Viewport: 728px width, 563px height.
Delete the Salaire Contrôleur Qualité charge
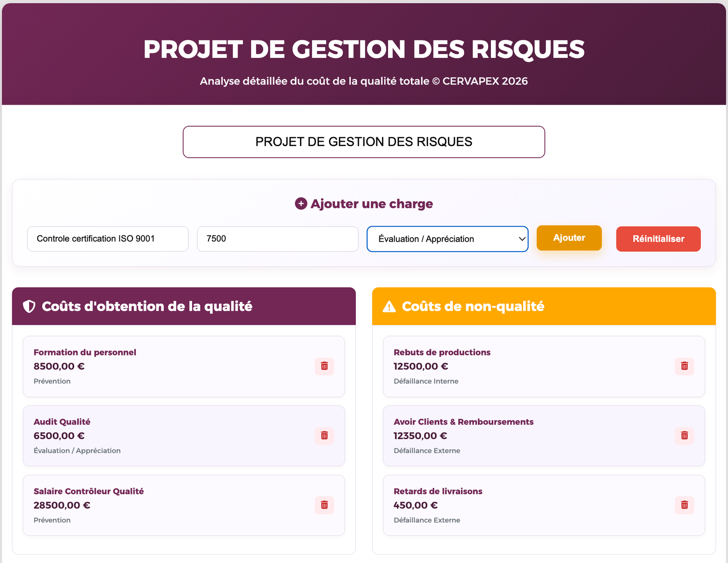324,505
